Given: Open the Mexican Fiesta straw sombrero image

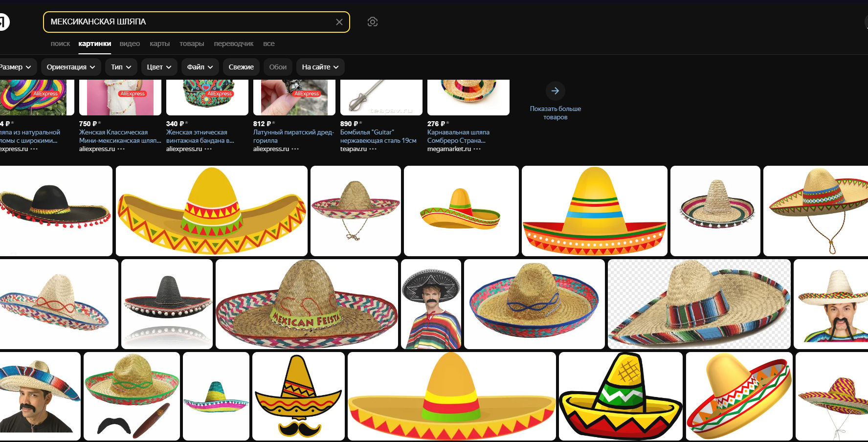Looking at the screenshot, I should [x=307, y=304].
